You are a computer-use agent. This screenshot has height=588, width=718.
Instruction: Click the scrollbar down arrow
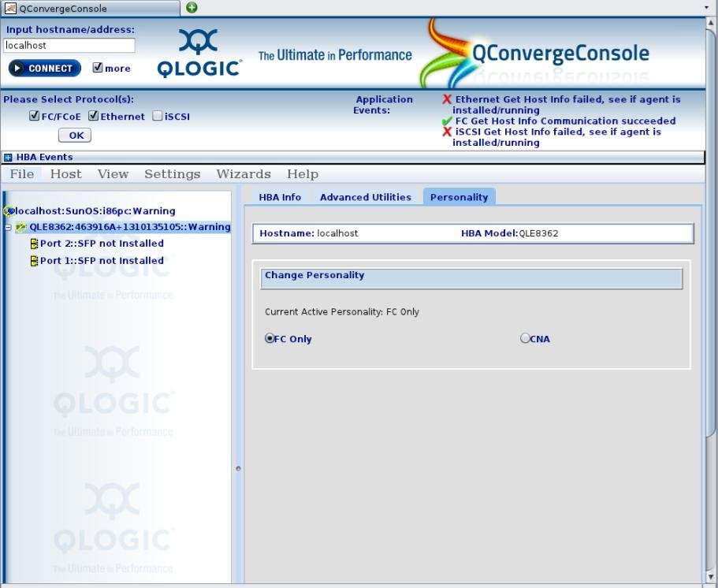click(711, 577)
